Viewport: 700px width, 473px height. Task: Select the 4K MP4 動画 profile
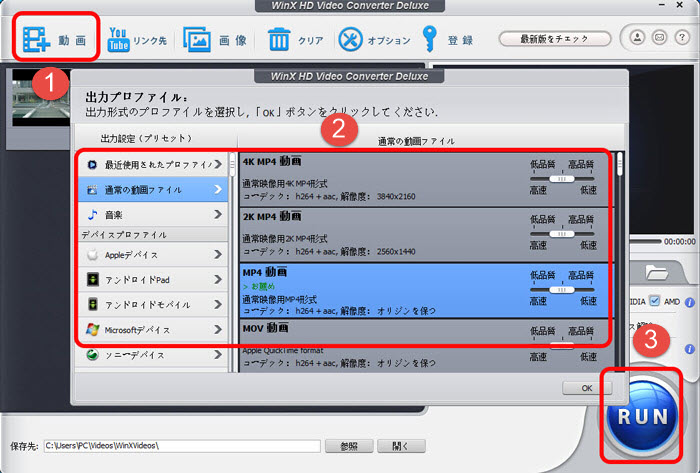[426, 179]
